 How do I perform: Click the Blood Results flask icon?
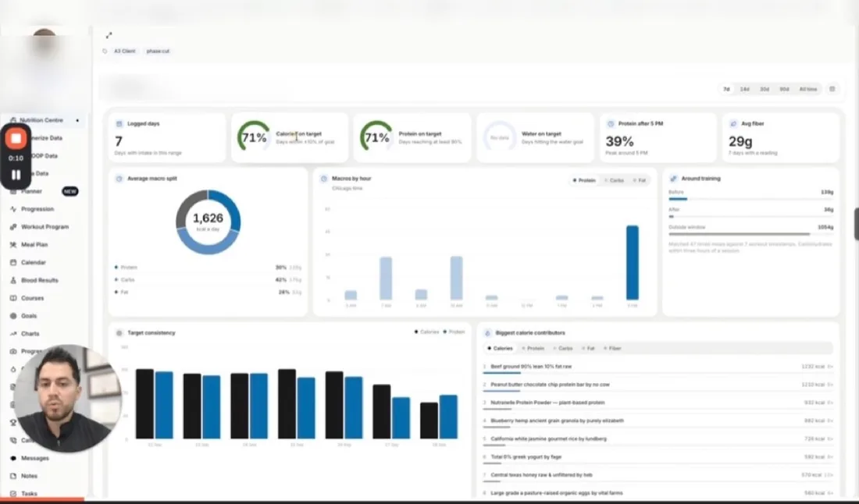coord(13,280)
